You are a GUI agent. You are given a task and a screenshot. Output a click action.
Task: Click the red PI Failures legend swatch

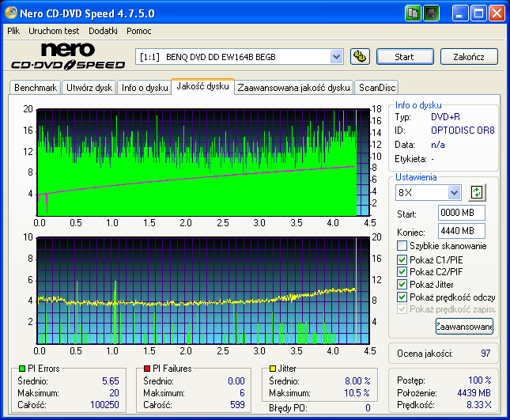click(147, 369)
